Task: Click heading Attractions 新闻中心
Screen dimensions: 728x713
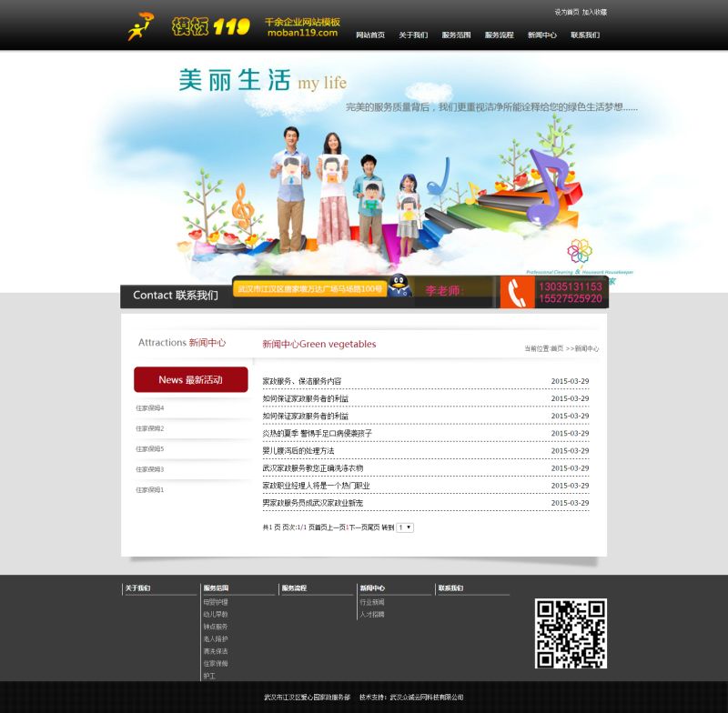Action: click(x=182, y=343)
